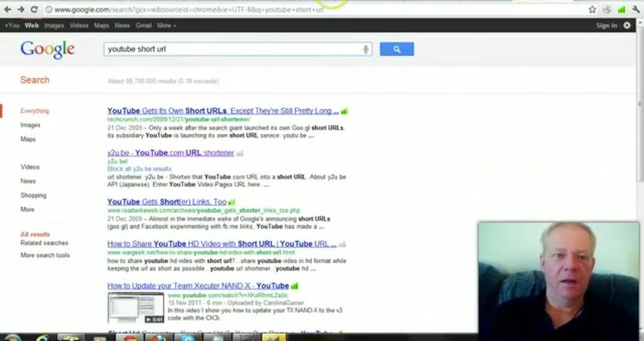Open Gmail from the top navigation
The width and height of the screenshot is (644, 341).
(143, 26)
